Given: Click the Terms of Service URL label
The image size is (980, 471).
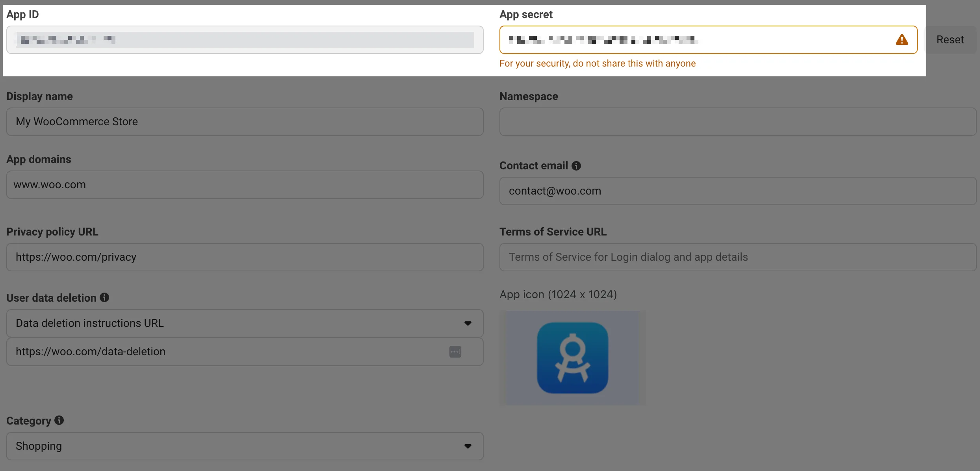Looking at the screenshot, I should 553,232.
